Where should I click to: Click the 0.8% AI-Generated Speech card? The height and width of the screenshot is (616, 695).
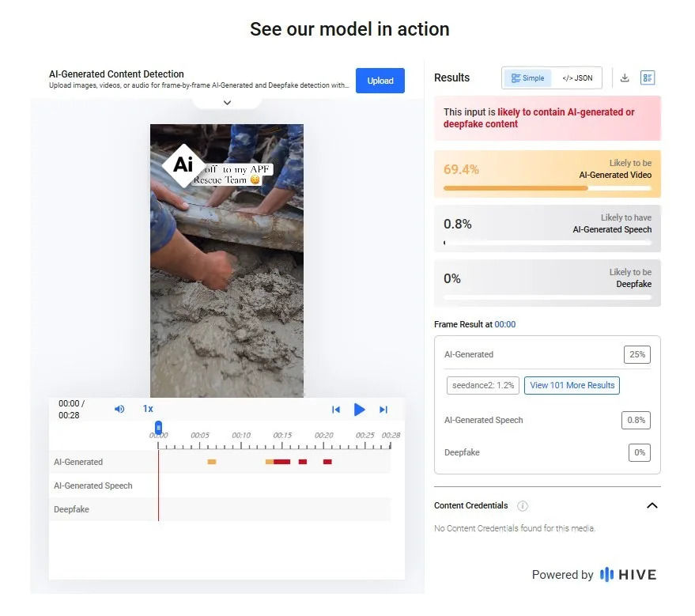click(x=547, y=229)
